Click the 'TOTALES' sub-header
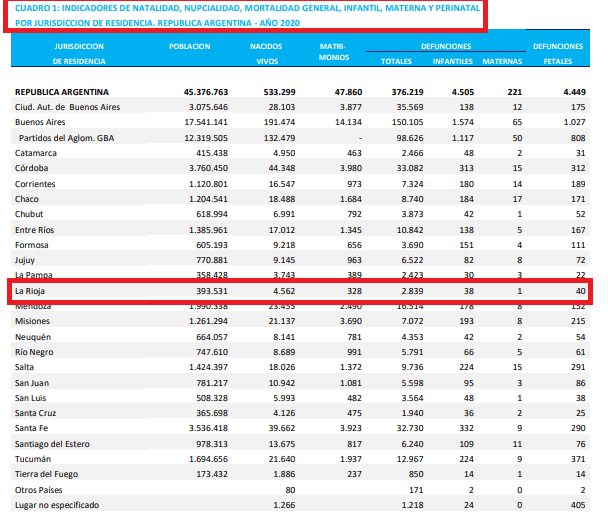 [396, 61]
